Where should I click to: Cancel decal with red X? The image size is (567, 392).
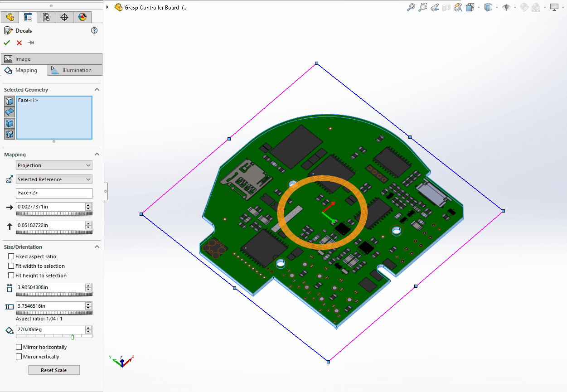[19, 43]
